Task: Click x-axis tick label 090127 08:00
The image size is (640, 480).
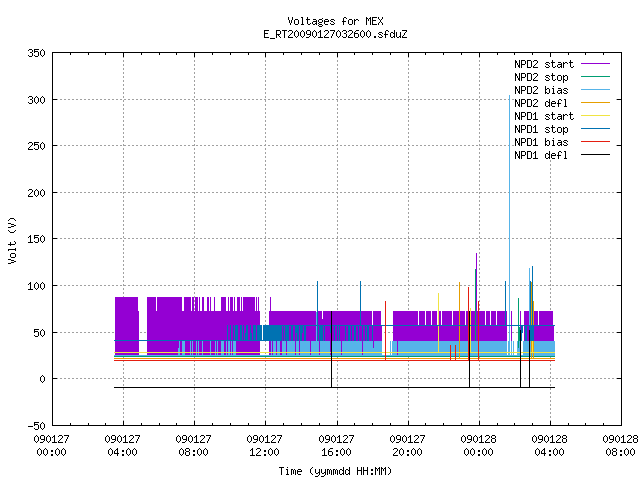Action: click(x=193, y=446)
